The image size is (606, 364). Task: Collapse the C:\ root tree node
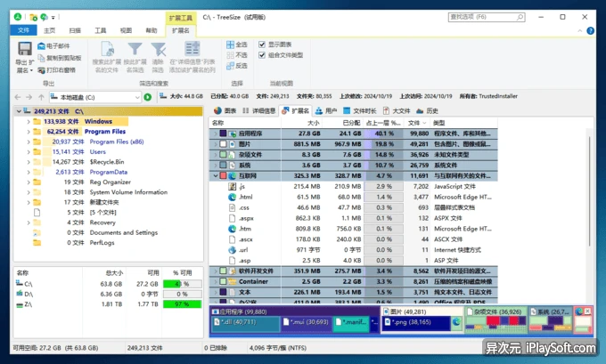click(19, 111)
